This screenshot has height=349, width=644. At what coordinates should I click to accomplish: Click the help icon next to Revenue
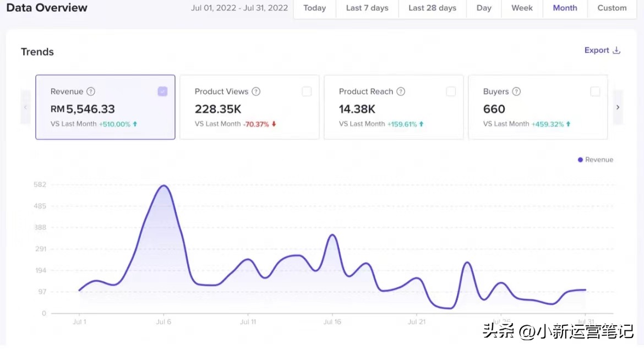click(91, 92)
